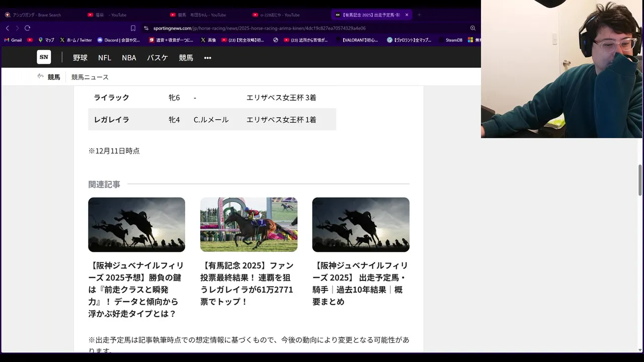The height and width of the screenshot is (362, 644).
Task: Open the マップ bookmark
Action: [x=46, y=40]
